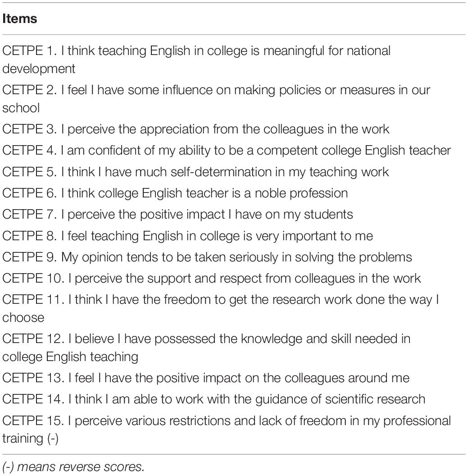Click CETPE 7 positive impact on students
The height and width of the screenshot is (476, 468).
coord(177,215)
